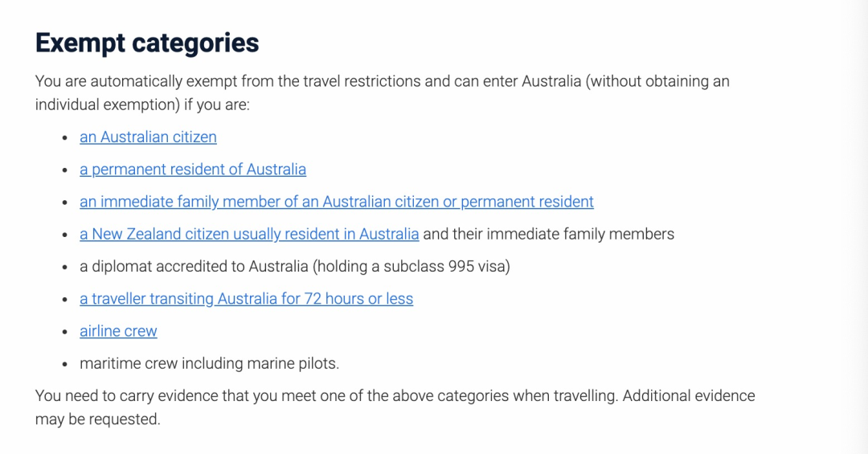Viewport: 868px width, 454px height.
Task: Visit the New Zealand citizen resident link
Action: click(249, 234)
